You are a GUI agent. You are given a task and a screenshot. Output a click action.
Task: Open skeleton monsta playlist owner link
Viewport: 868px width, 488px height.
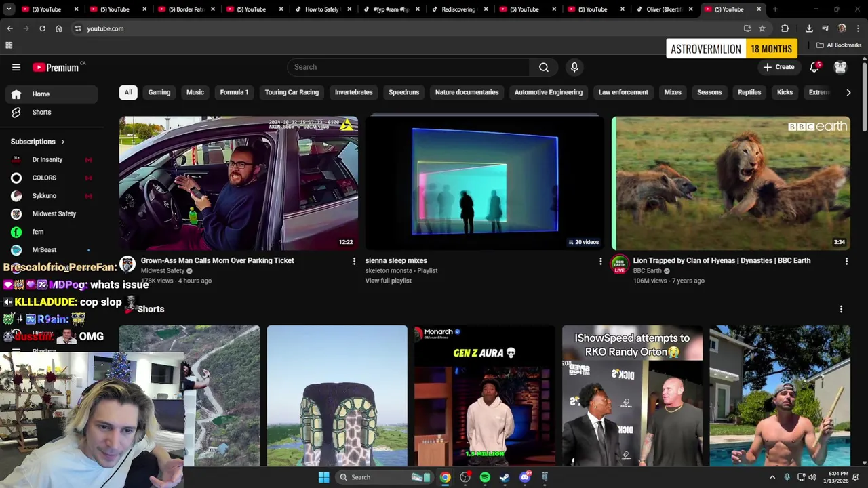point(389,270)
